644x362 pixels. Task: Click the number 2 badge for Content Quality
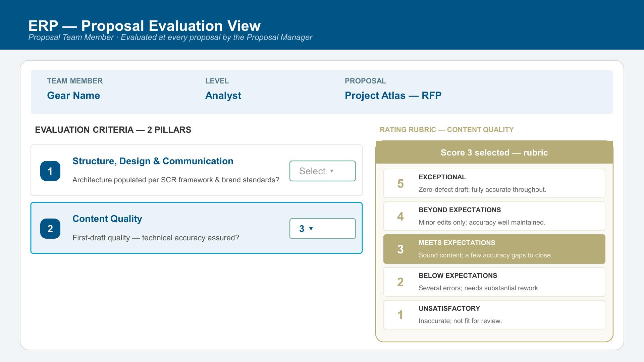coord(50,229)
